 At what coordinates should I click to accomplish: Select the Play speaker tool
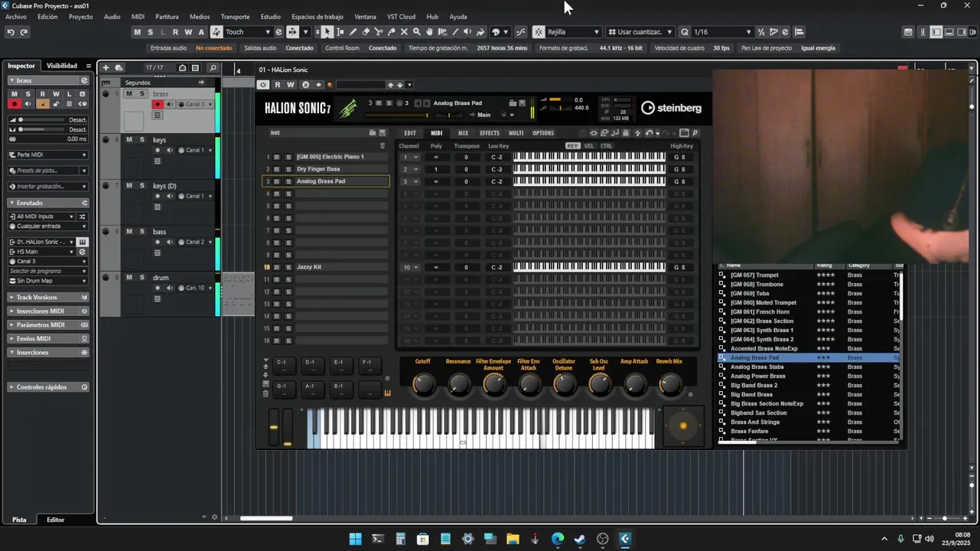click(467, 32)
